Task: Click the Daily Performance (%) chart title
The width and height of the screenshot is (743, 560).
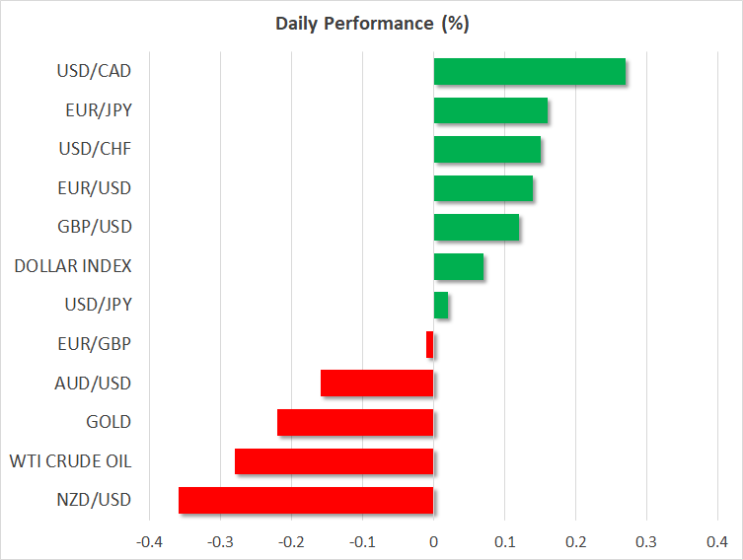Action: tap(371, 24)
